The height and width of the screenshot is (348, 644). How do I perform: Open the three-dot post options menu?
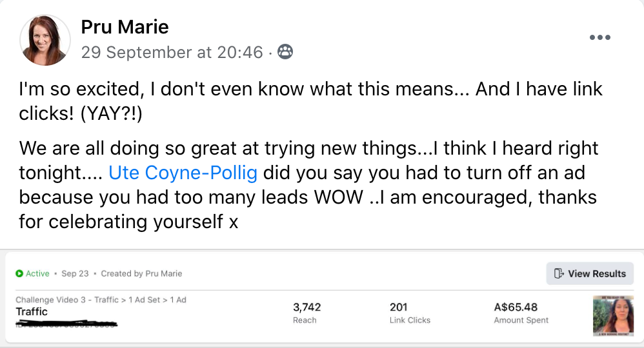[599, 37]
